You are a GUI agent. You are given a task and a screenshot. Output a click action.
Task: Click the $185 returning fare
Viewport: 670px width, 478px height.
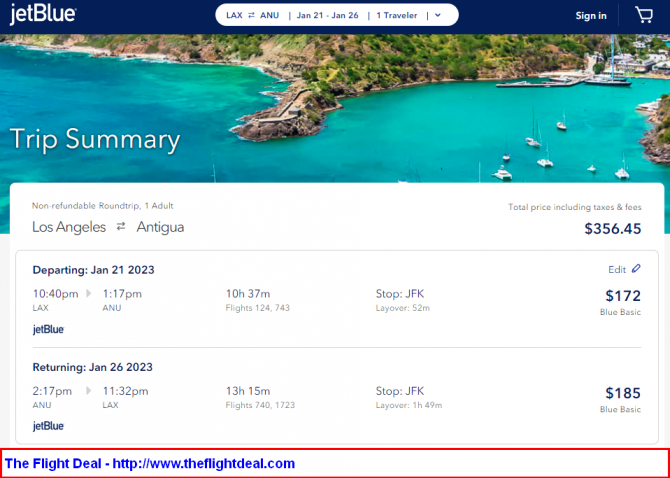[x=623, y=393]
